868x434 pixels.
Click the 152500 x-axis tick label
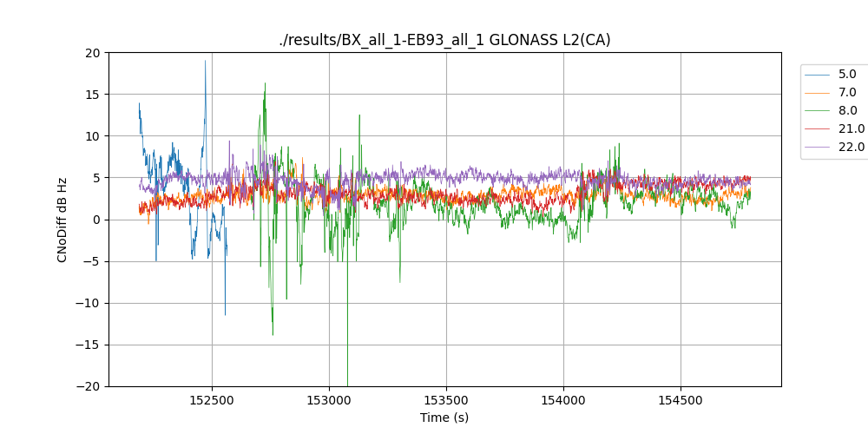212,400
